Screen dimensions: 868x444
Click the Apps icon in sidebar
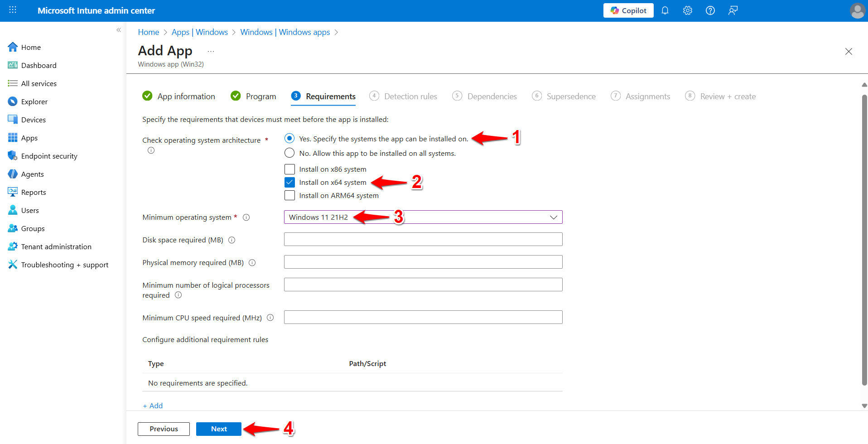pos(13,138)
